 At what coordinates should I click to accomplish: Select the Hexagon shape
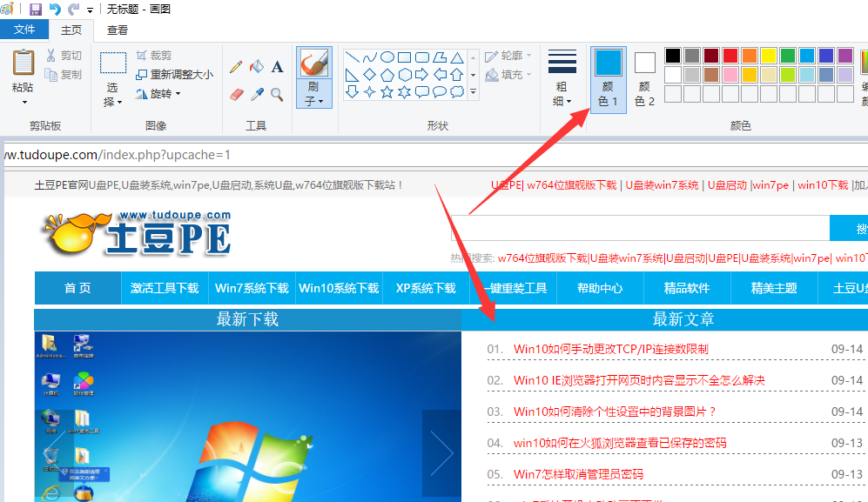[x=405, y=75]
